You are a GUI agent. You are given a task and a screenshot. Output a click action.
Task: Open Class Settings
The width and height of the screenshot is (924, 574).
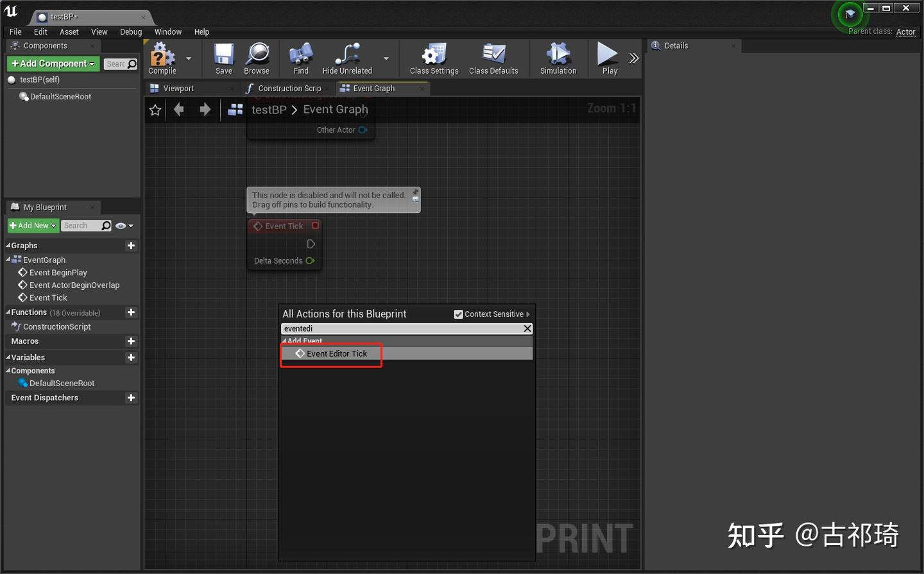pyautogui.click(x=434, y=58)
